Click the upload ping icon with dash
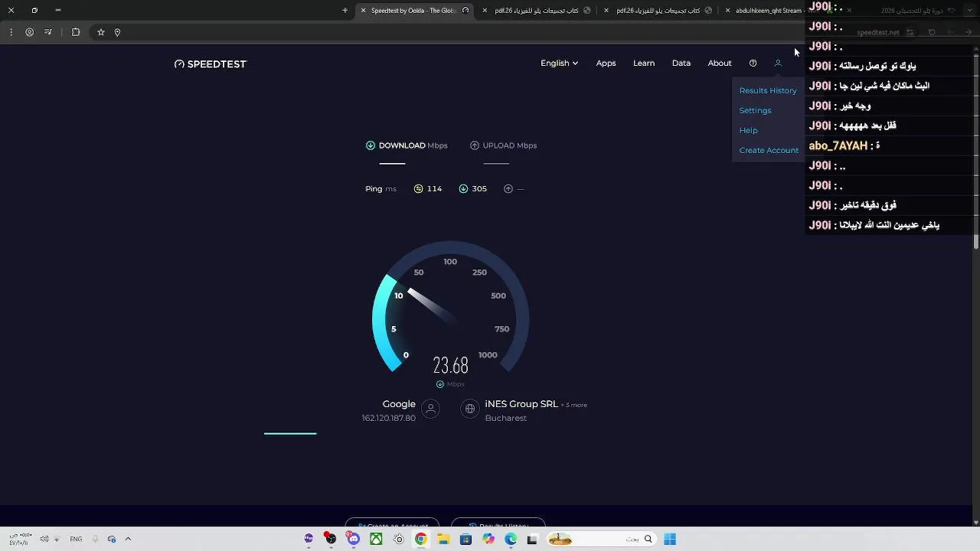 (x=508, y=189)
